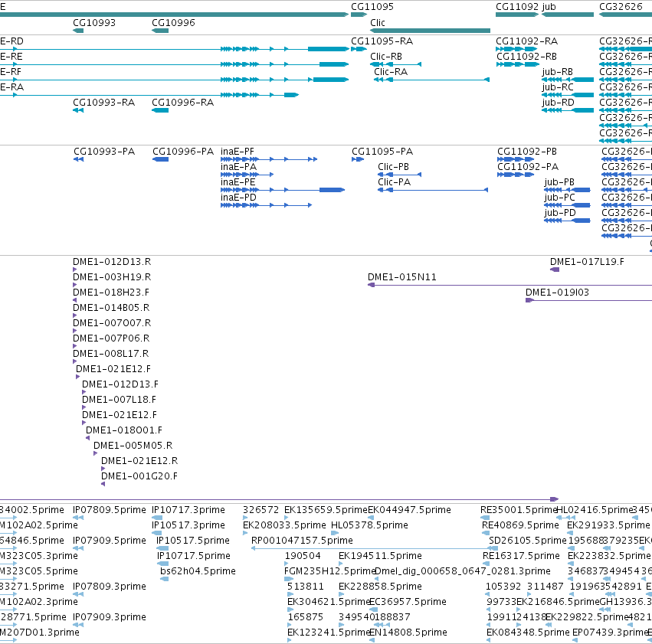Select EST EK304621.5prime
The height and width of the screenshot is (644, 652).
click(x=290, y=610)
